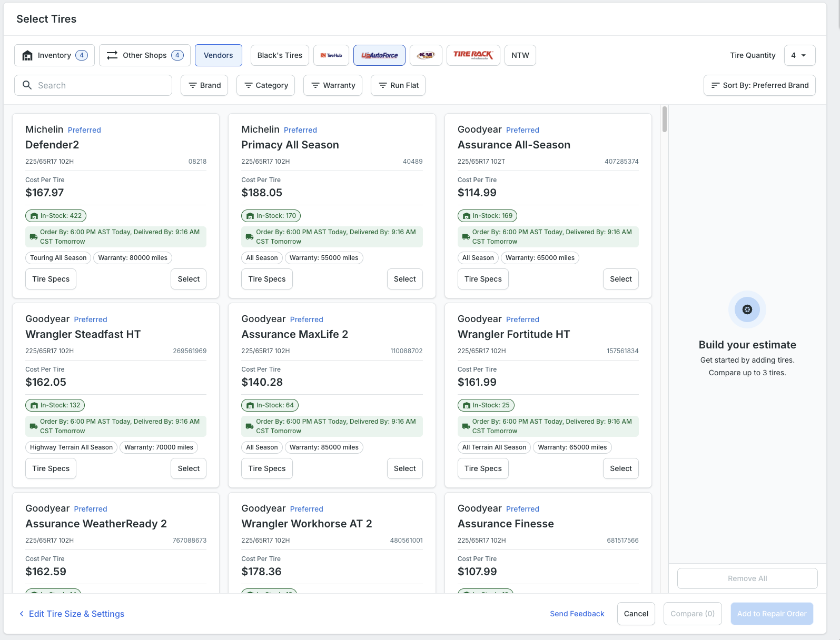Toggle the Warranty filter

333,85
